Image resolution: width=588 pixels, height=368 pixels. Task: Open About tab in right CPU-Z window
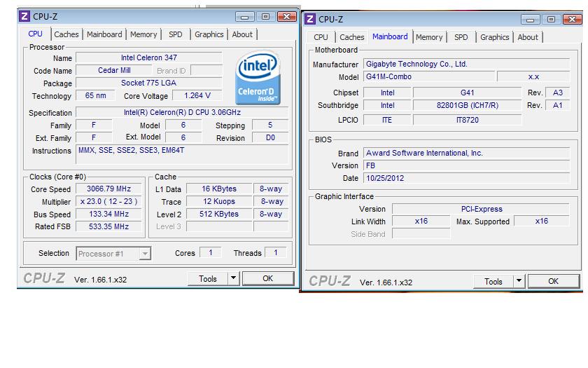pos(528,37)
